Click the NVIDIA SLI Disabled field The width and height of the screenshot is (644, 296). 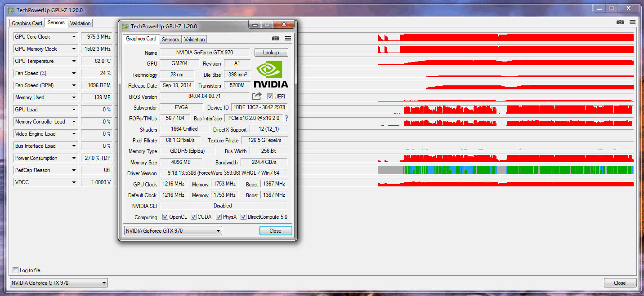click(x=223, y=206)
